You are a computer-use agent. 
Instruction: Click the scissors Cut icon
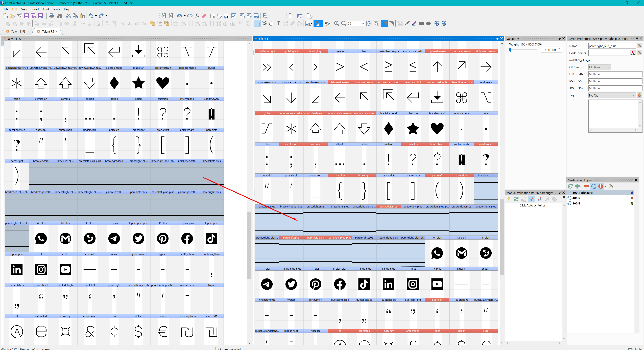68,16
